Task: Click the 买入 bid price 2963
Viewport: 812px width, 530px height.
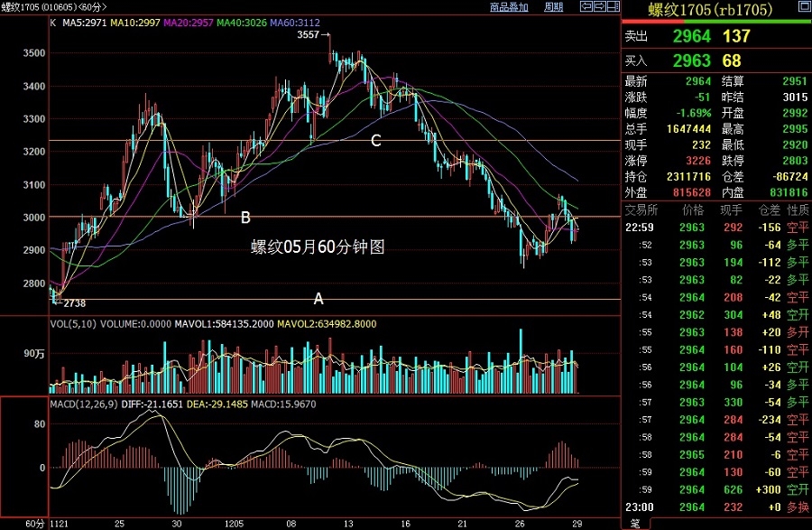Action: pos(692,60)
